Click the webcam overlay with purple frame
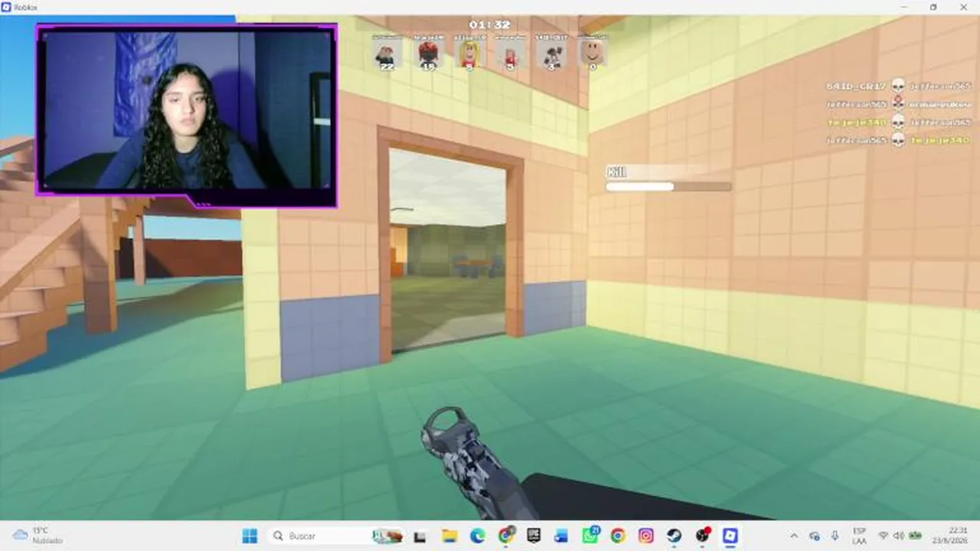The height and width of the screenshot is (551, 980). (187, 115)
